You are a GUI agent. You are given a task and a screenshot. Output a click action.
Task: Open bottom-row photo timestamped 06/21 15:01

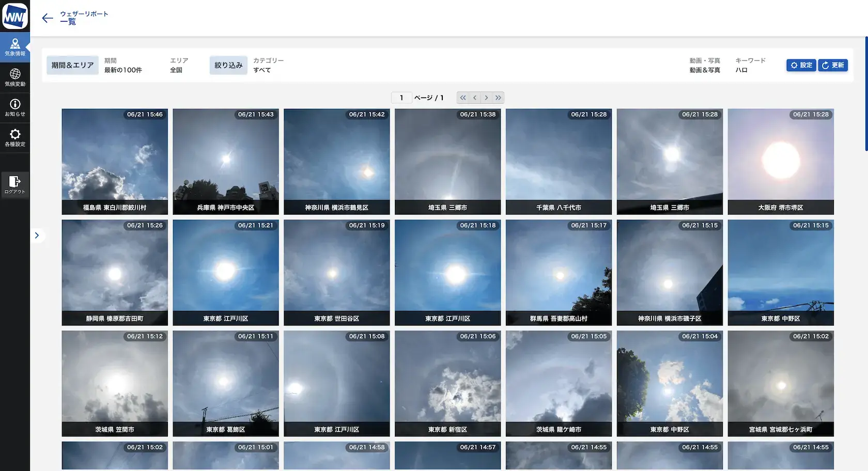tap(226, 456)
